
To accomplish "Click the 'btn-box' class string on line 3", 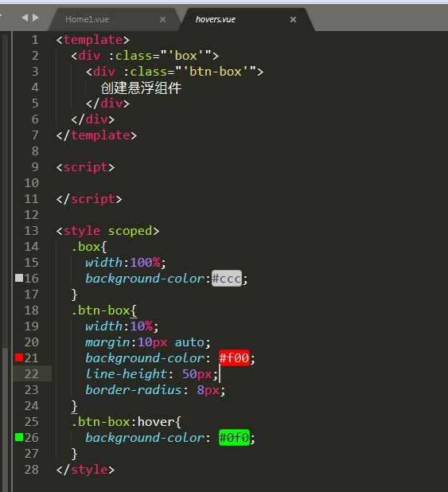I will [x=216, y=72].
